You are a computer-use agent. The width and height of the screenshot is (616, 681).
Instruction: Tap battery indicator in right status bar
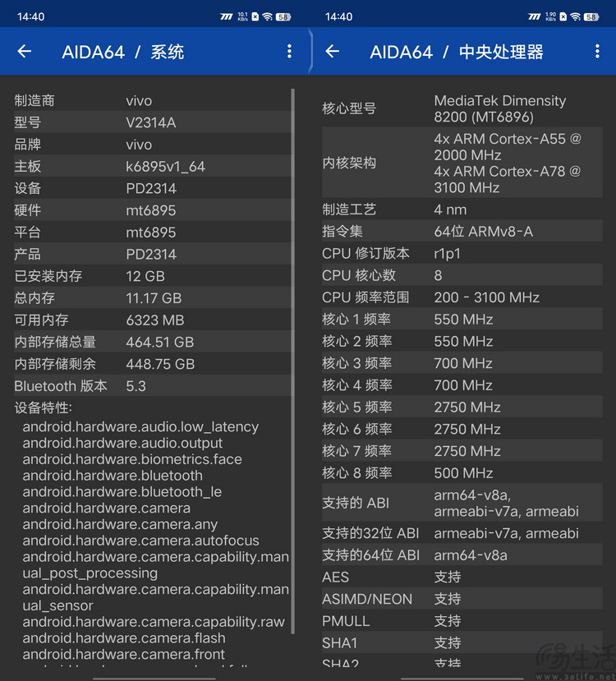591,17
